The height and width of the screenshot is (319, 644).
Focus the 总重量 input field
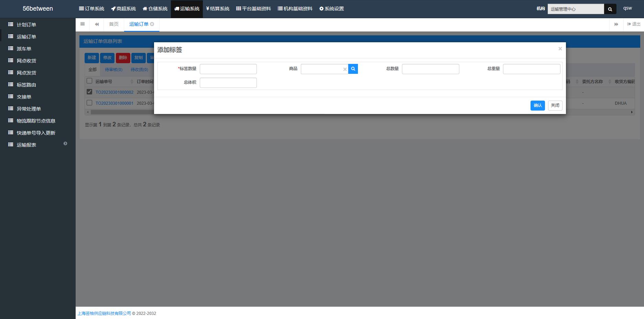tap(532, 69)
